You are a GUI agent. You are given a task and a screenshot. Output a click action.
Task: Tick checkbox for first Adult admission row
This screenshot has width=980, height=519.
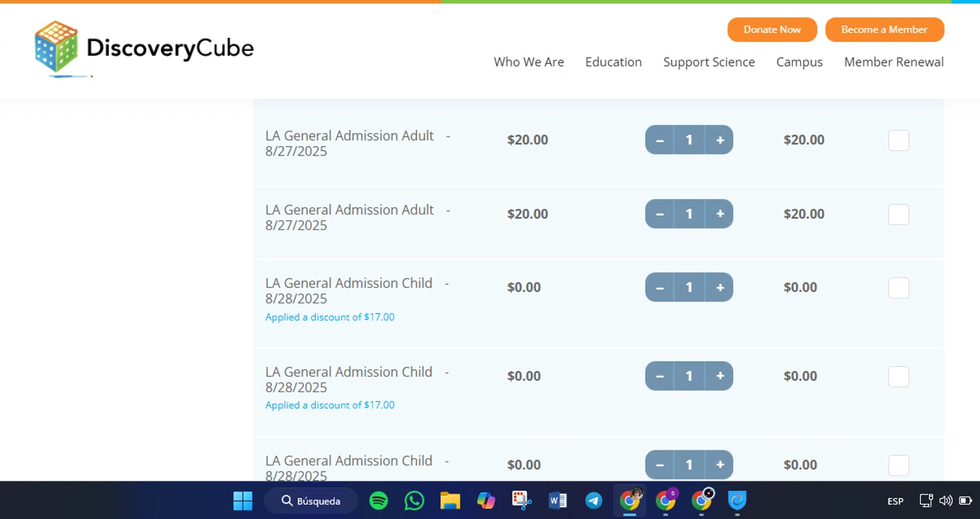[898, 140]
